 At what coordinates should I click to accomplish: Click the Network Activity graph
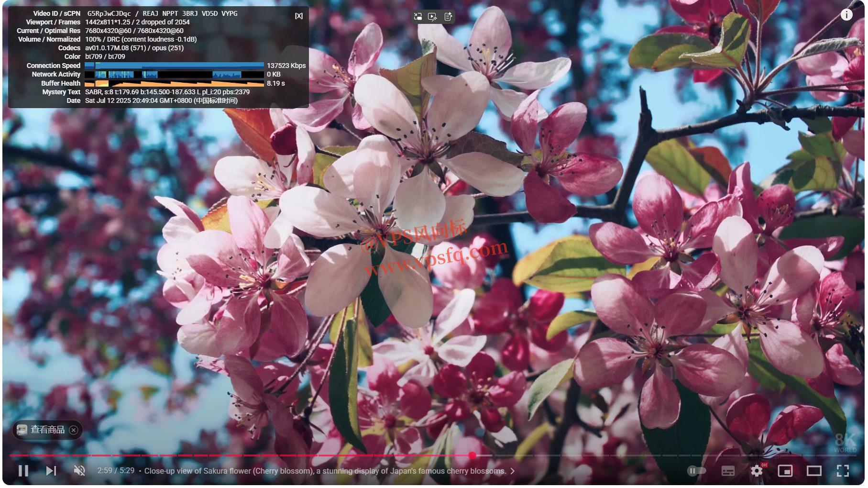point(174,74)
